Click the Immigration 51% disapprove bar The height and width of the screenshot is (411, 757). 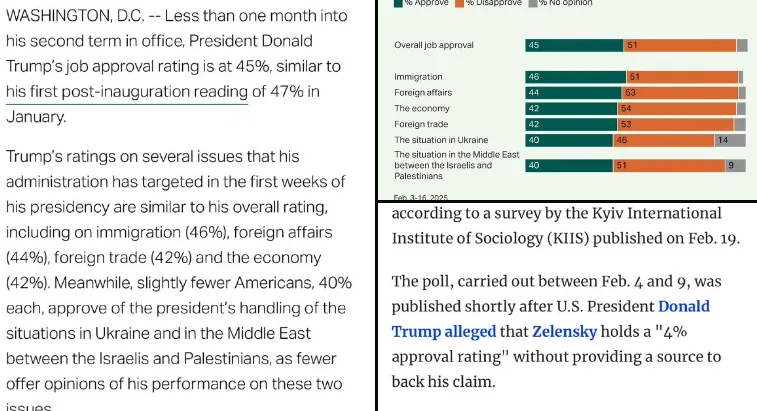point(682,76)
